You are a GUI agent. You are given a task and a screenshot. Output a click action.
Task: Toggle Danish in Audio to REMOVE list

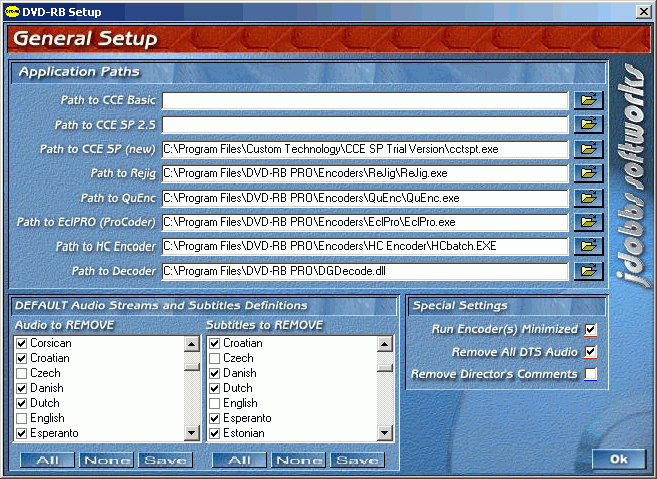pos(21,388)
